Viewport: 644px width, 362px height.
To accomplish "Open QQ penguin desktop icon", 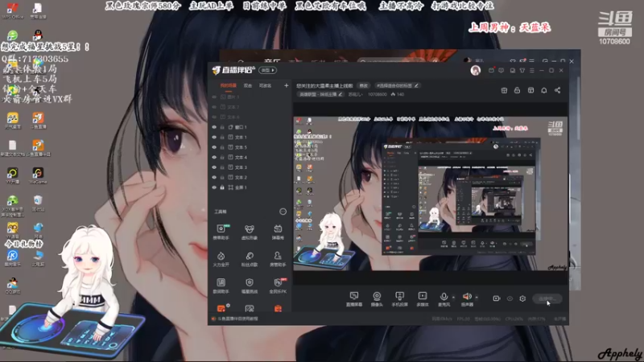I will coord(38,35).
